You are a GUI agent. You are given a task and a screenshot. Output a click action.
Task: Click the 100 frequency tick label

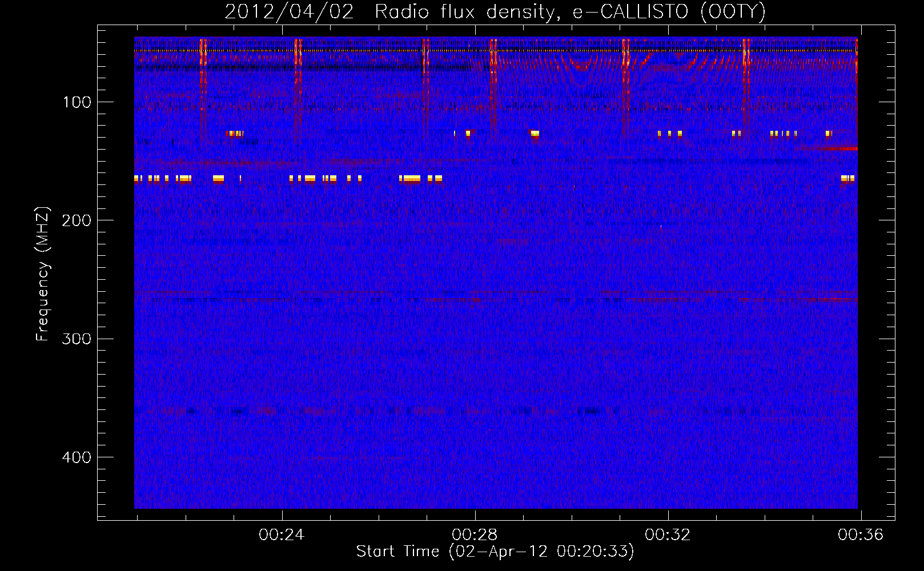point(77,102)
